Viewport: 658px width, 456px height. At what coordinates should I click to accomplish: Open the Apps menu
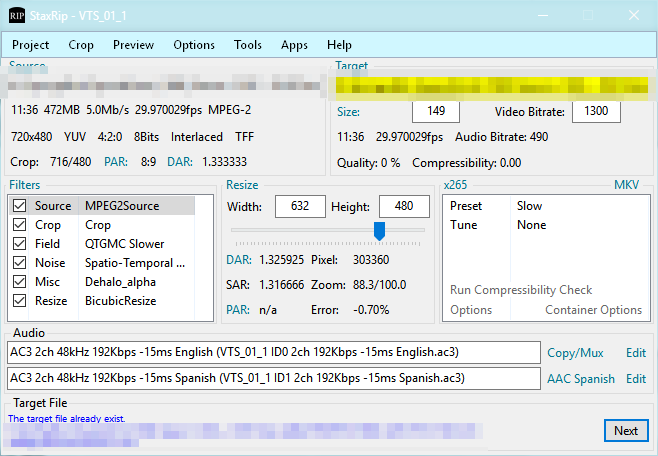(294, 45)
